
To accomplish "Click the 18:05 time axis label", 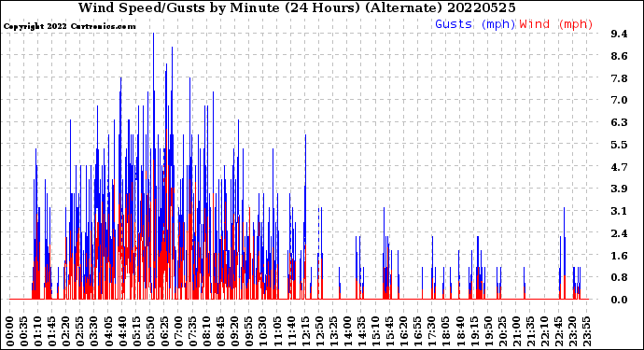I will click(x=445, y=331).
